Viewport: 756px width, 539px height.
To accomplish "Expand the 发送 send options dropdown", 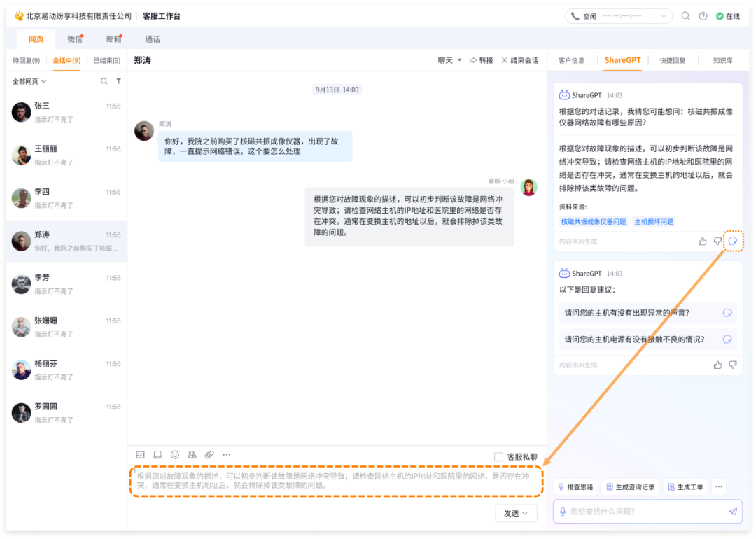I will 525,513.
